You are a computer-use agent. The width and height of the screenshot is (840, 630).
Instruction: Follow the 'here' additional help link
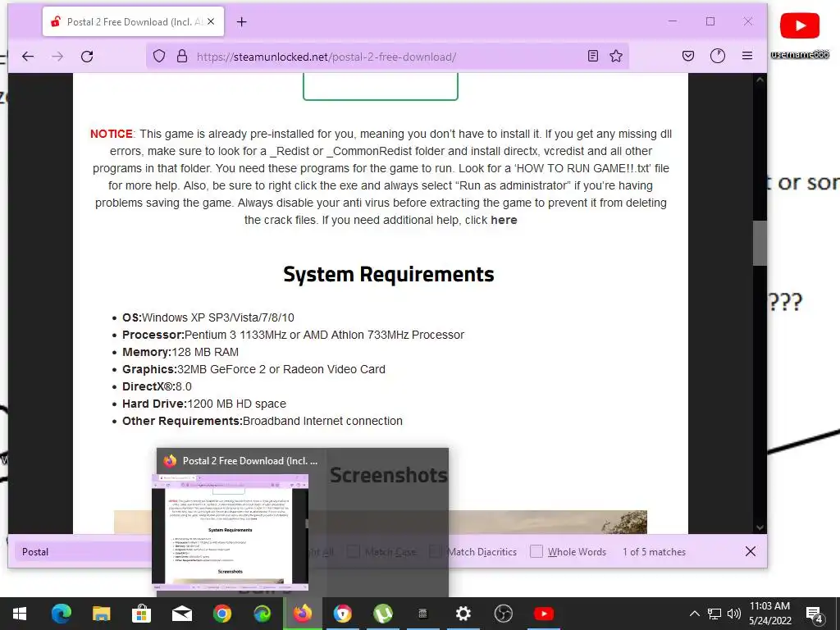[504, 220]
